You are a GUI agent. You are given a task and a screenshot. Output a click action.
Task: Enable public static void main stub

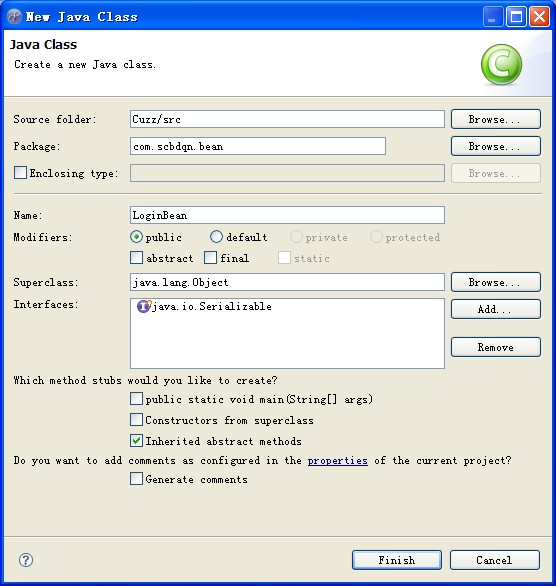coord(136,399)
